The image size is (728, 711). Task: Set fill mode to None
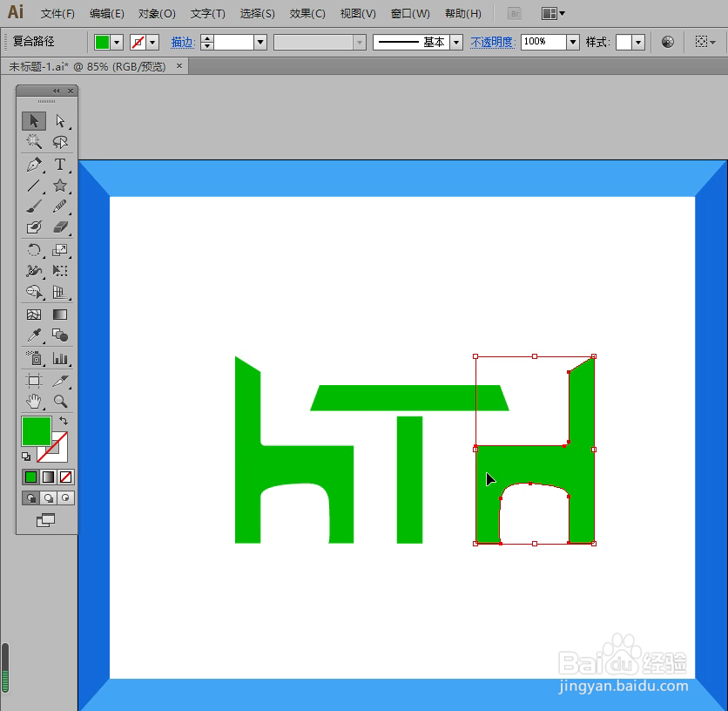coord(66,477)
